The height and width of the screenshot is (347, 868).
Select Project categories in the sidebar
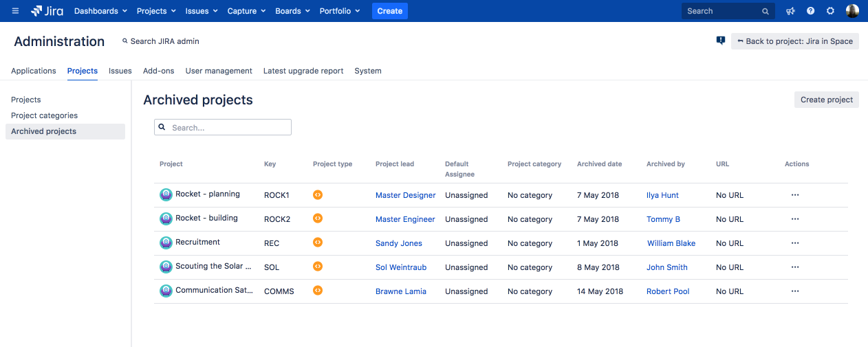[x=45, y=115]
